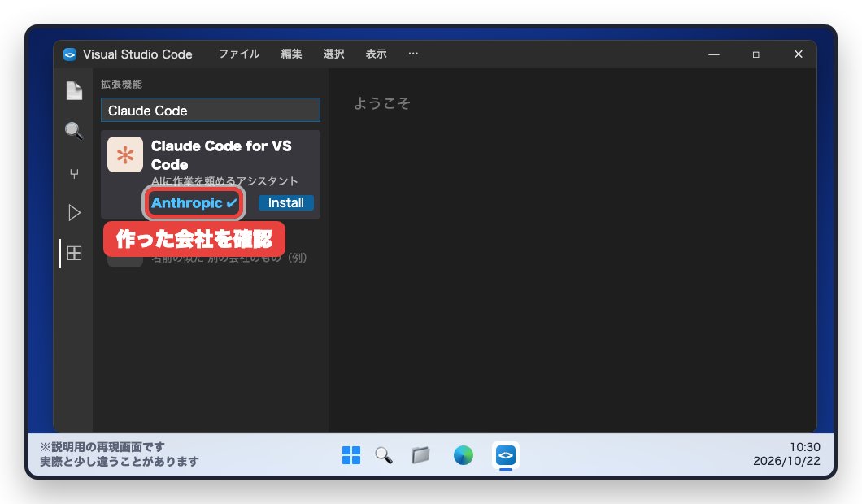Screen dimensions: 862x504
Task: Open File Explorer folder on taskbar
Action: (x=421, y=455)
